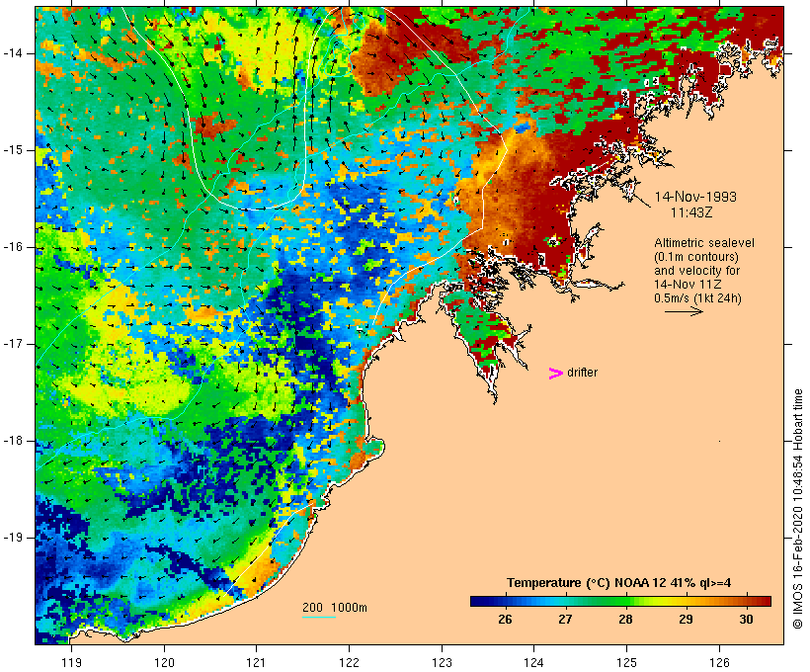Click the 'Temperature (°C) NOAA 12 41% ql>=4' title
Viewport: 810px width, 672px height.
click(x=619, y=583)
